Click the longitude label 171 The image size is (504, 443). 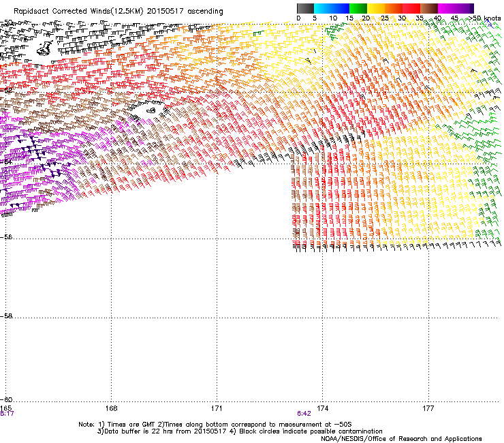tap(217, 408)
